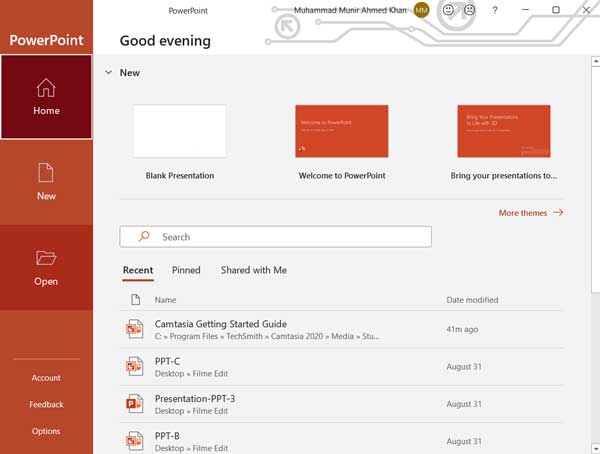
Task: Click the smiley face feedback icon
Action: [448, 10]
